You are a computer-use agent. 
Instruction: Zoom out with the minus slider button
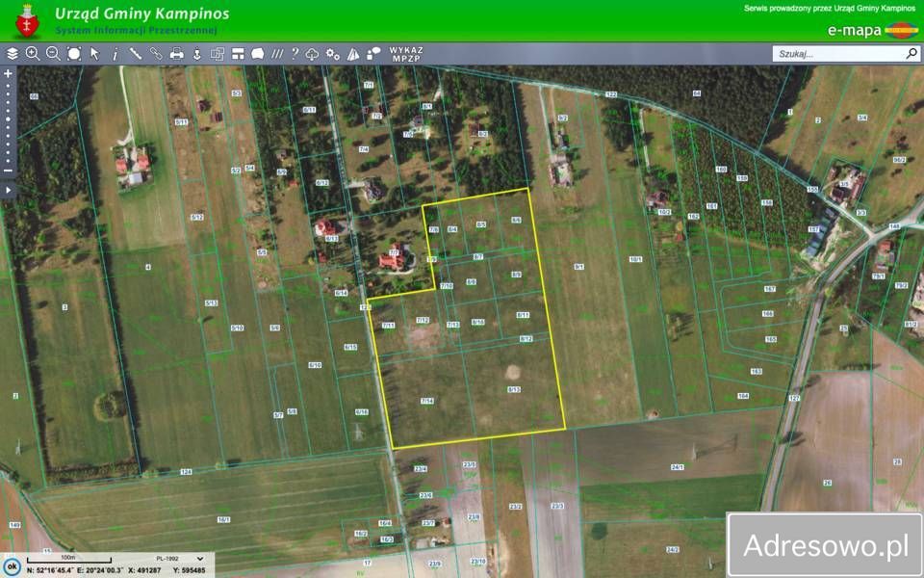[x=9, y=171]
